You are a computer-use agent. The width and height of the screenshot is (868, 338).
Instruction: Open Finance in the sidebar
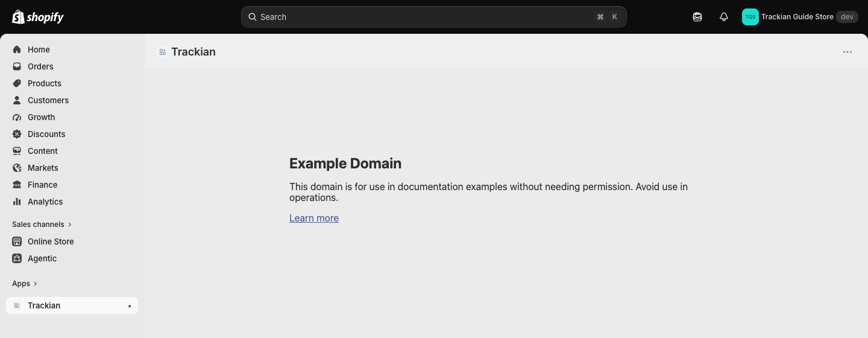click(x=72, y=185)
